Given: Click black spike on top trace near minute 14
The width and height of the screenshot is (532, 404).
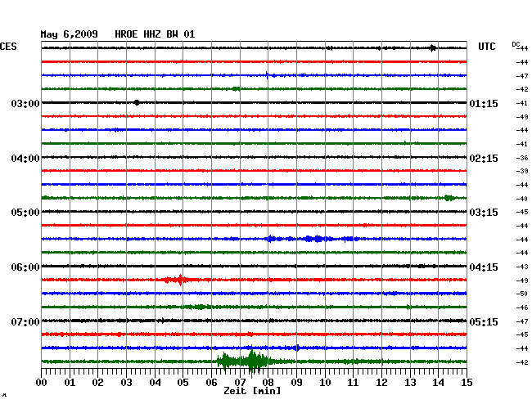Looking at the screenshot, I should [432, 48].
